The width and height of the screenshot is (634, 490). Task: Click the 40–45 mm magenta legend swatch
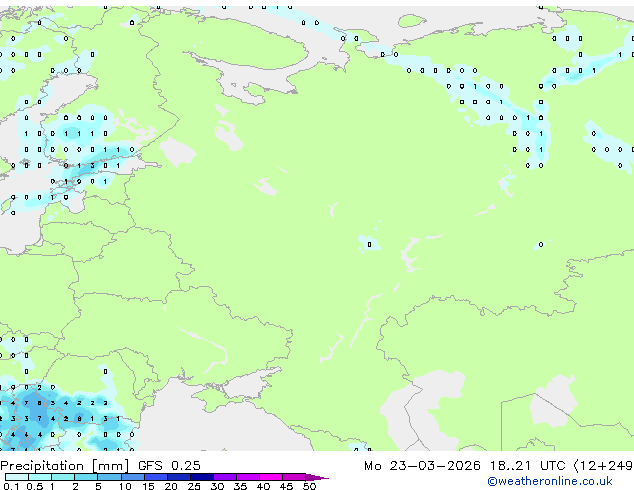pyautogui.click(x=271, y=477)
